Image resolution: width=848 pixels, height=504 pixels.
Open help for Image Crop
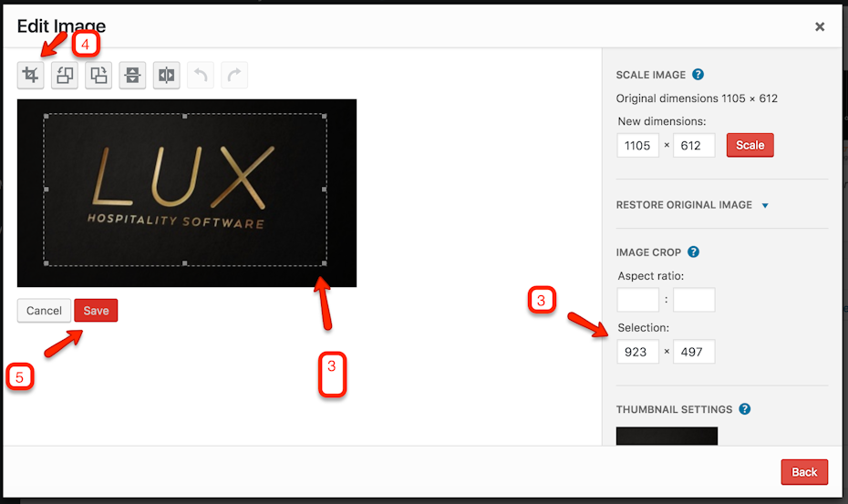(x=693, y=252)
